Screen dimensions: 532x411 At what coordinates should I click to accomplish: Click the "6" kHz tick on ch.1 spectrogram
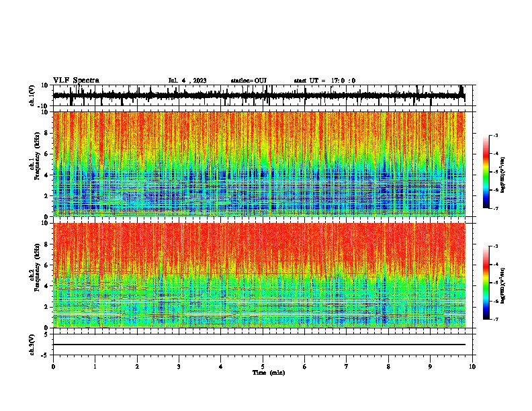(x=47, y=154)
